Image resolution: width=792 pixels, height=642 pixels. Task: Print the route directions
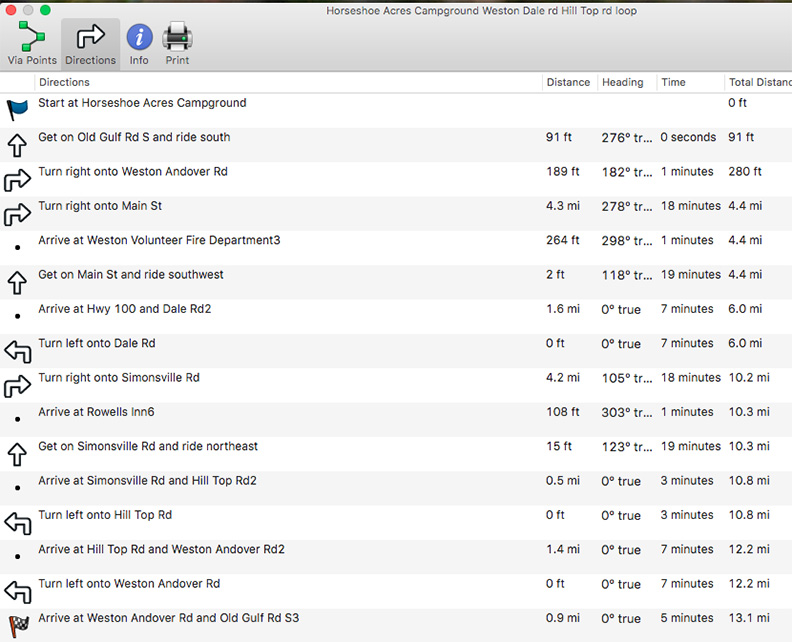(177, 43)
